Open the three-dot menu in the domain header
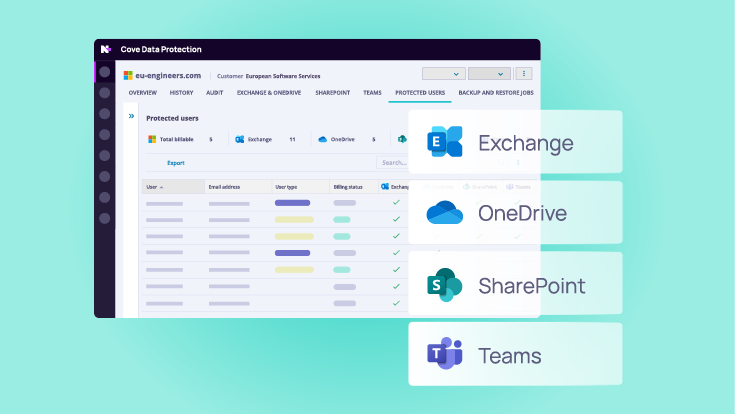 (524, 74)
